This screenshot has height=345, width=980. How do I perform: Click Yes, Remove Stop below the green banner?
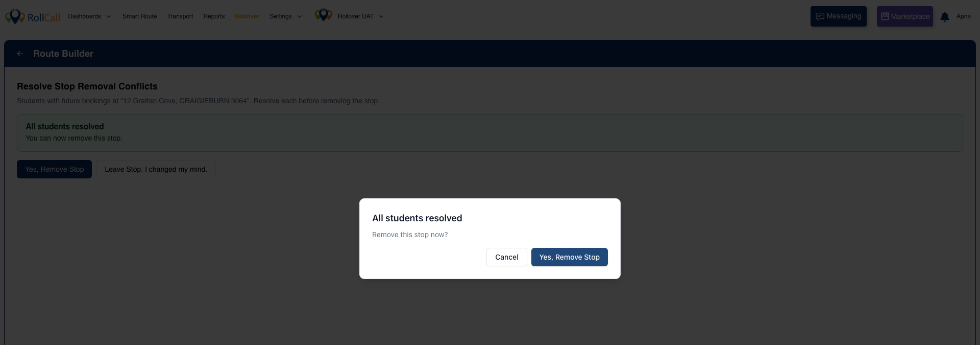tap(54, 169)
